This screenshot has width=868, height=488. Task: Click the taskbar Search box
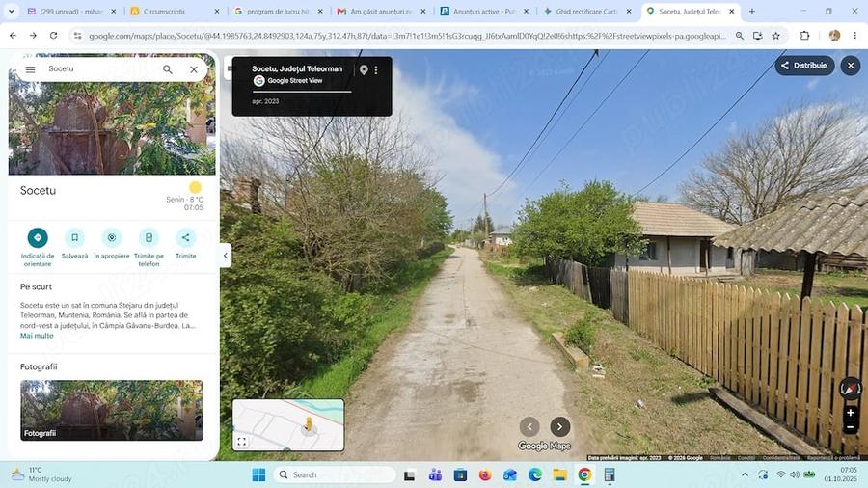[335, 474]
